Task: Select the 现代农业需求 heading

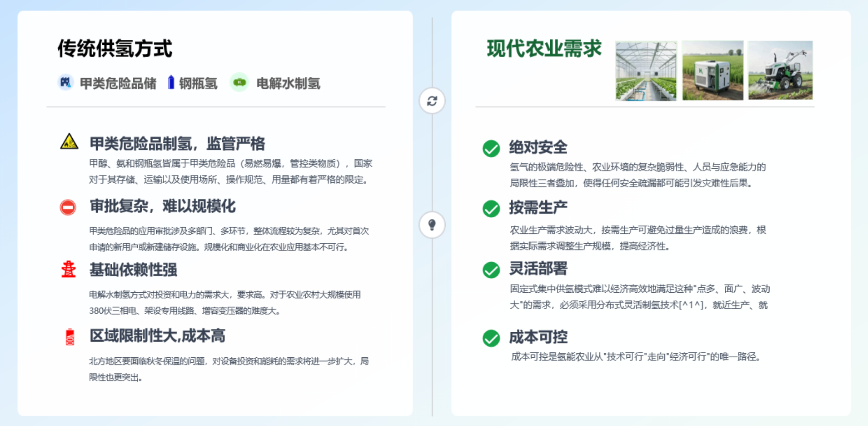Action: (544, 48)
